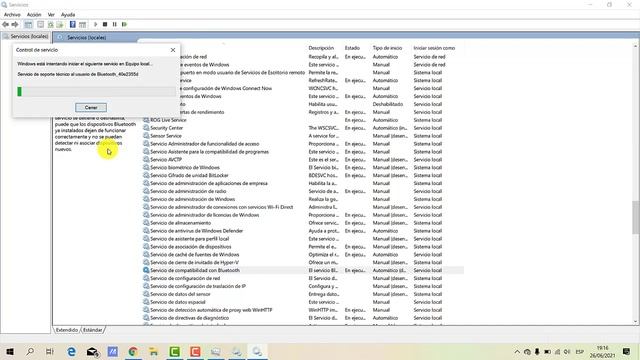Click the gear icon beside Sensor Service
Image resolution: width=640 pixels, height=360 pixels.
pyautogui.click(x=146, y=136)
